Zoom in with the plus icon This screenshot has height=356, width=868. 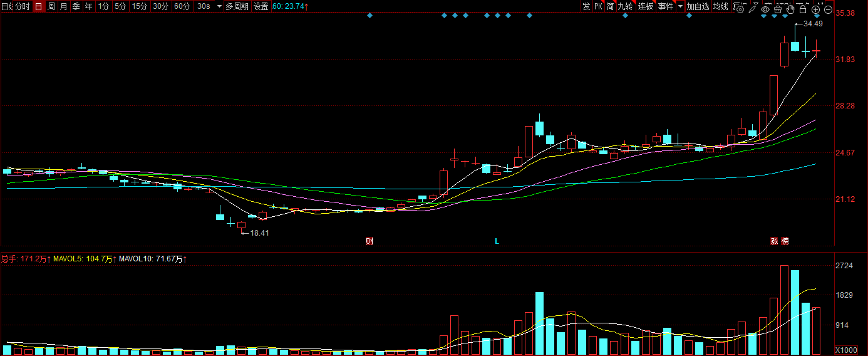[815, 9]
